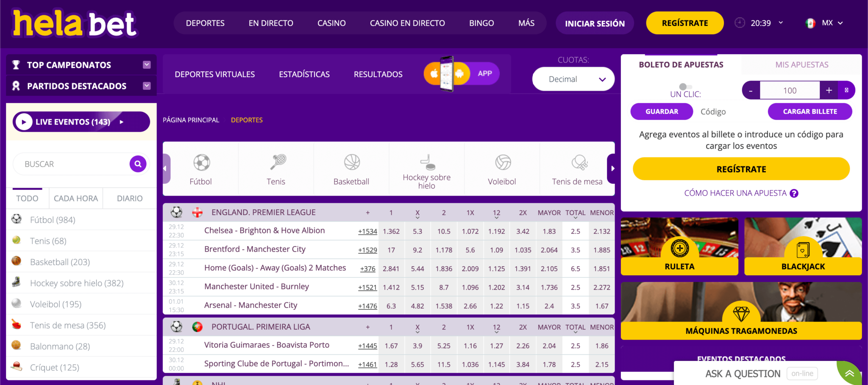
Task: Expand the TOTAL dropdown in Primeira Liga header
Action: 576,332
